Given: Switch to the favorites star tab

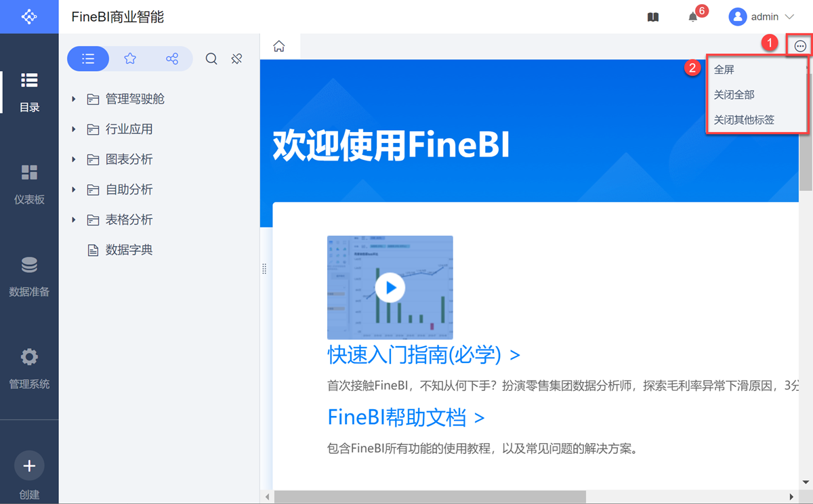Looking at the screenshot, I should 130,59.
